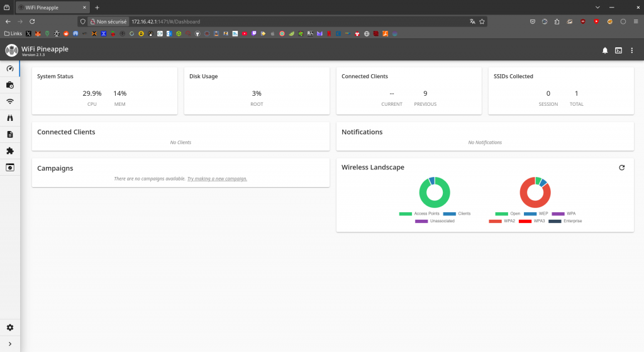Viewport: 644px width, 352px height.
Task: Follow the 'Try making a new campaign' link
Action: 217,179
